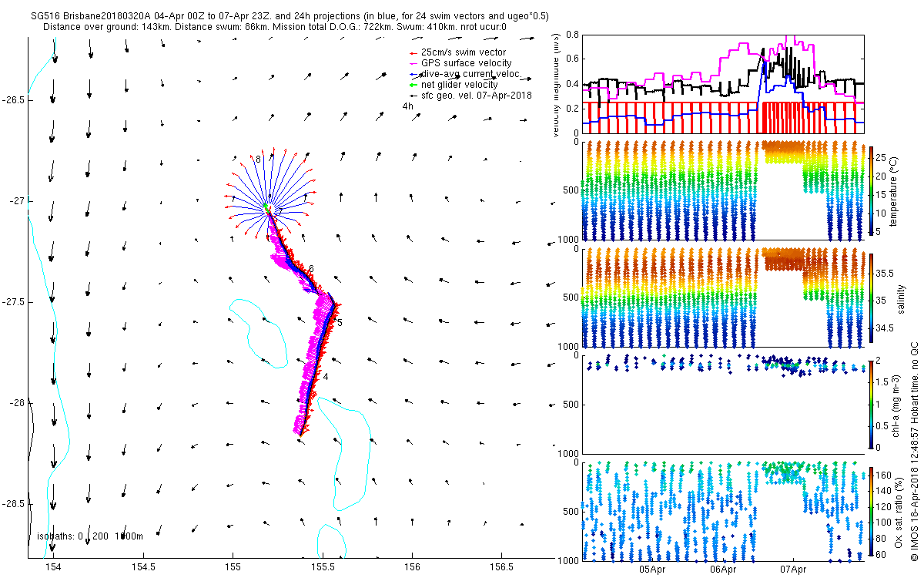This screenshot has width=924, height=578.
Task: Click the IMOS copyright timestamp text
Action: pos(914,451)
